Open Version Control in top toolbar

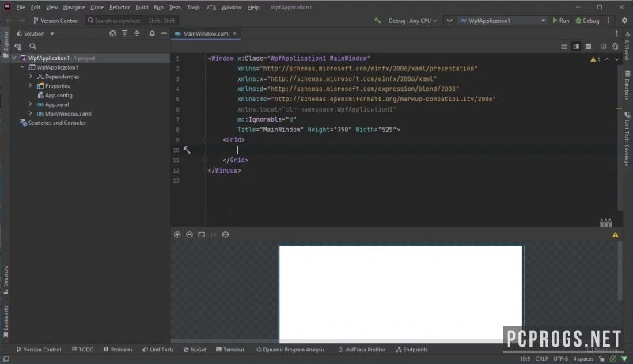55,21
